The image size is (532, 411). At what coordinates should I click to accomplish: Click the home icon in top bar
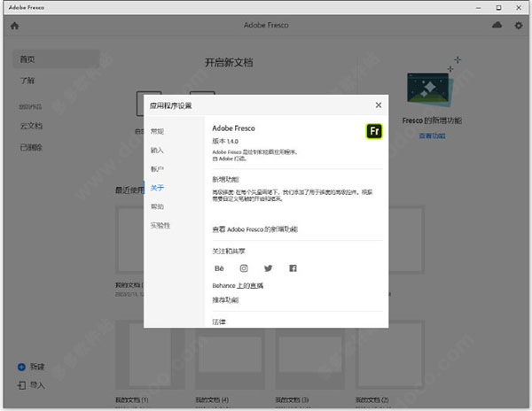[x=14, y=26]
